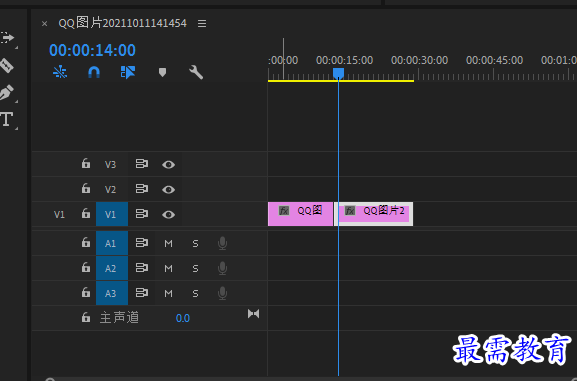Image resolution: width=577 pixels, height=381 pixels.
Task: Toggle sync lock on track V1
Action: pos(142,214)
